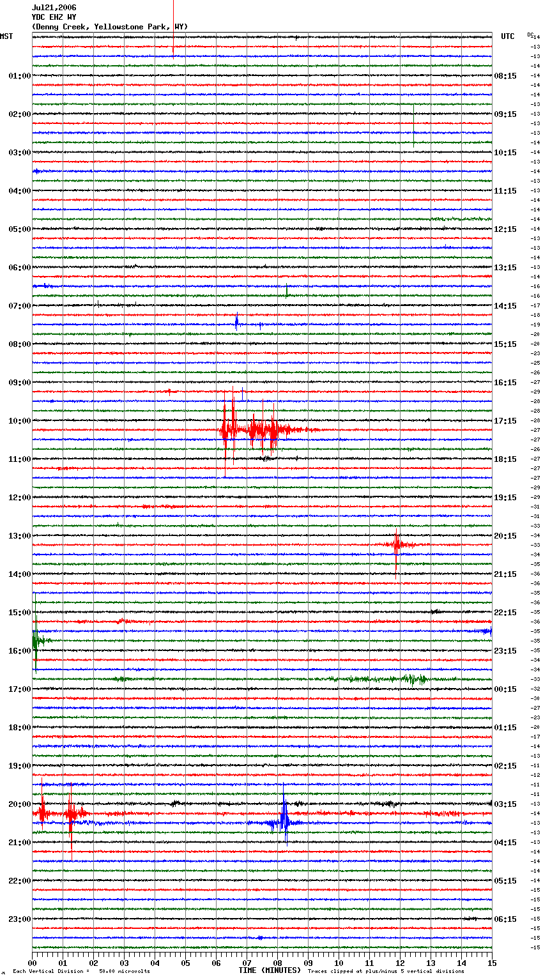Click the MST label "21:00"
Viewport: 543px width, 980px height.
point(20,843)
